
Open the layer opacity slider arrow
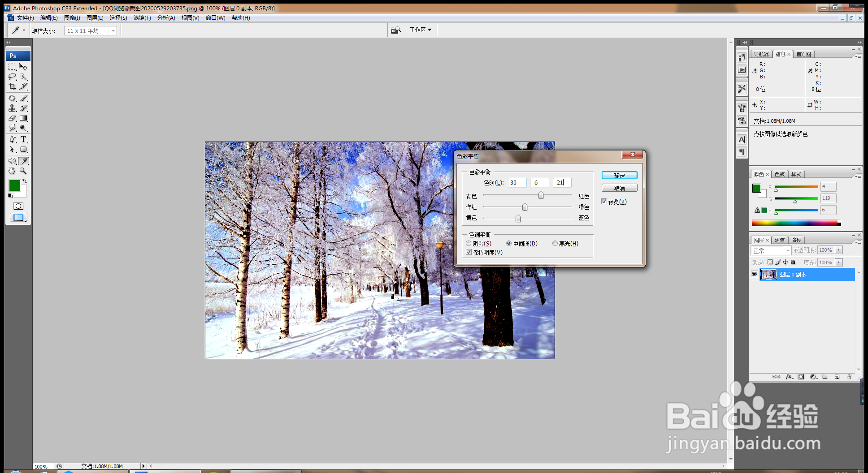pyautogui.click(x=839, y=250)
